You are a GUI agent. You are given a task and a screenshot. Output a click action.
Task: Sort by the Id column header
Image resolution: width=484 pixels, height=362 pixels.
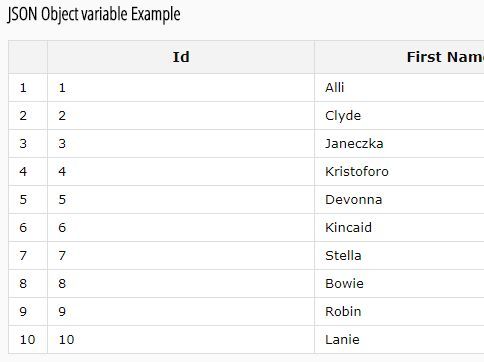point(181,57)
